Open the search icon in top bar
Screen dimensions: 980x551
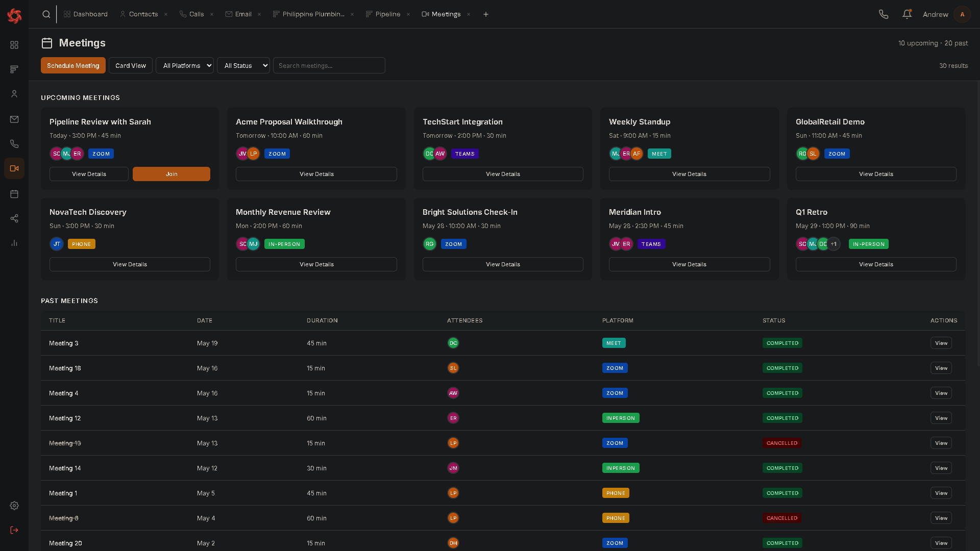(x=46, y=14)
